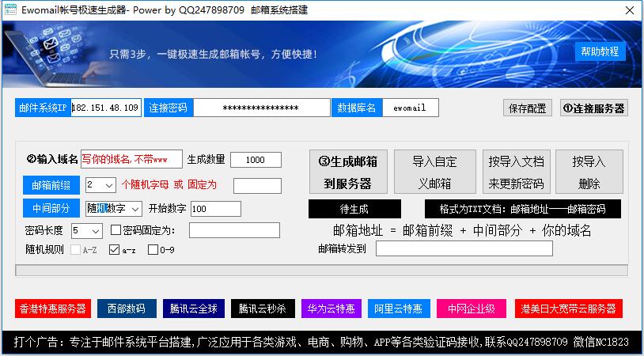Screen dimensions: 644x356
Task: Click the 港美日大宽带云服务器 button
Action: [569, 309]
